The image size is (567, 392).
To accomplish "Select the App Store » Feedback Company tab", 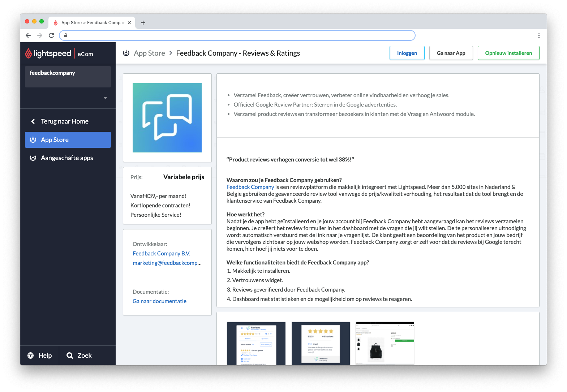I will 92,23.
